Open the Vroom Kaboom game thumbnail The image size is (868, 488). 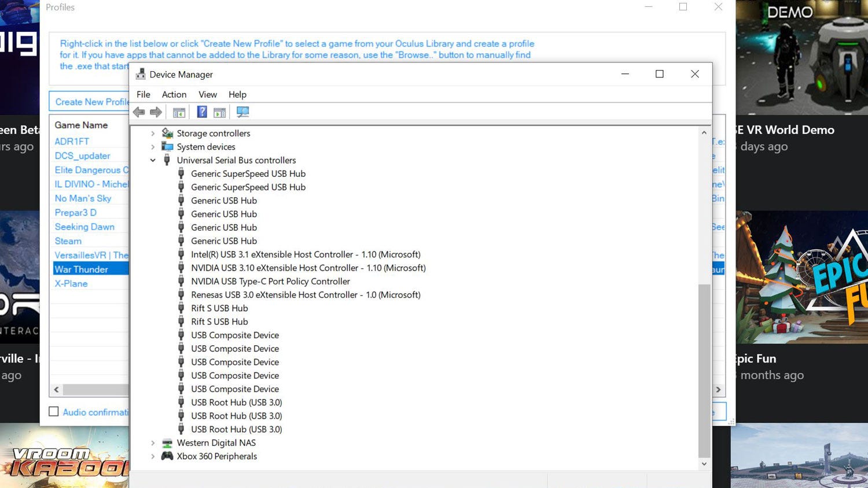[x=64, y=456]
